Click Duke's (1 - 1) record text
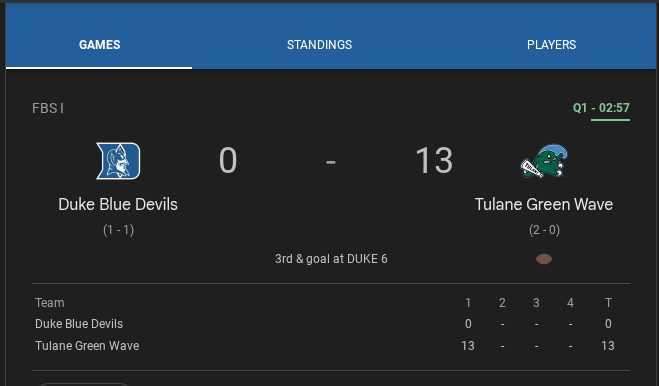Screen dimensions: 659x386 pyautogui.click(x=118, y=230)
